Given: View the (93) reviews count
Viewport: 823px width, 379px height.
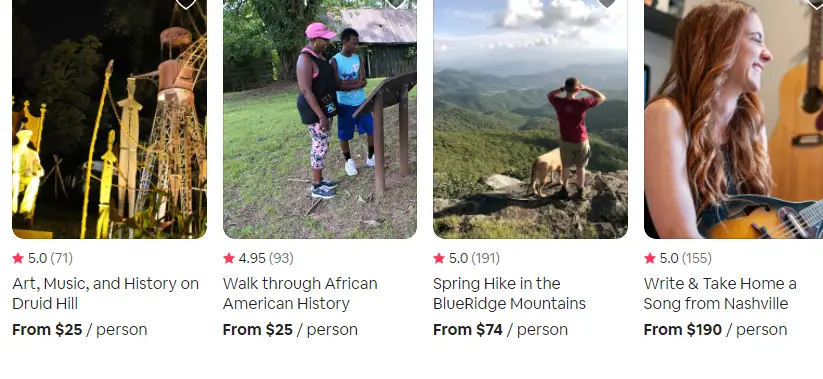Looking at the screenshot, I should 281,258.
